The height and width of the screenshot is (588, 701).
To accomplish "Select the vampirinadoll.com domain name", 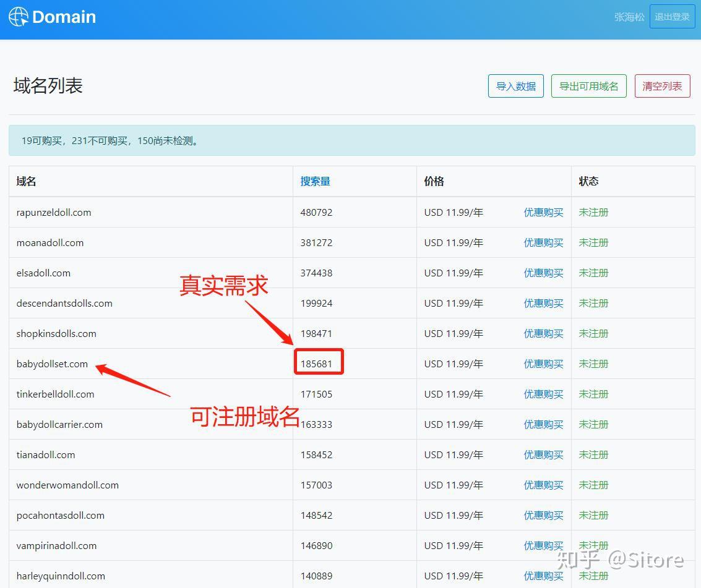I will [x=56, y=545].
